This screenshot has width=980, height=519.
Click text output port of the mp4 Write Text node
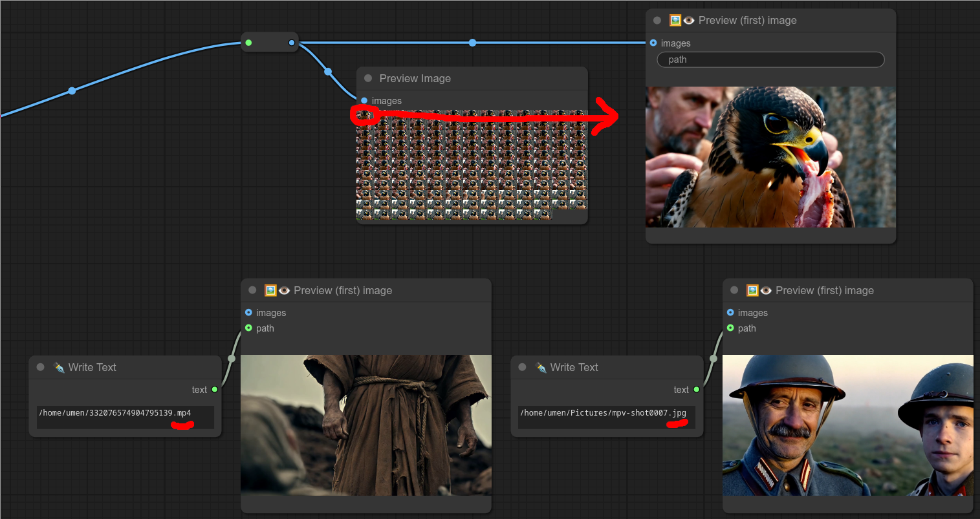215,390
